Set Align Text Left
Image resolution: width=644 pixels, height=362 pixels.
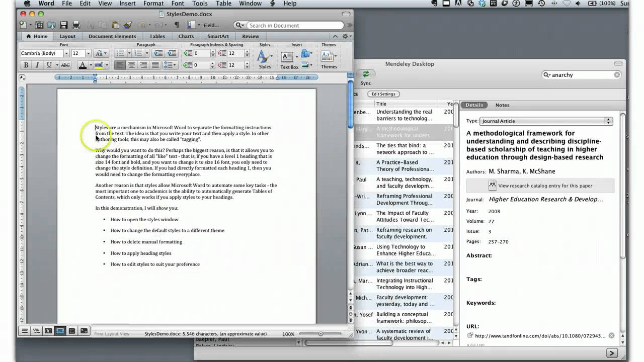120,65
